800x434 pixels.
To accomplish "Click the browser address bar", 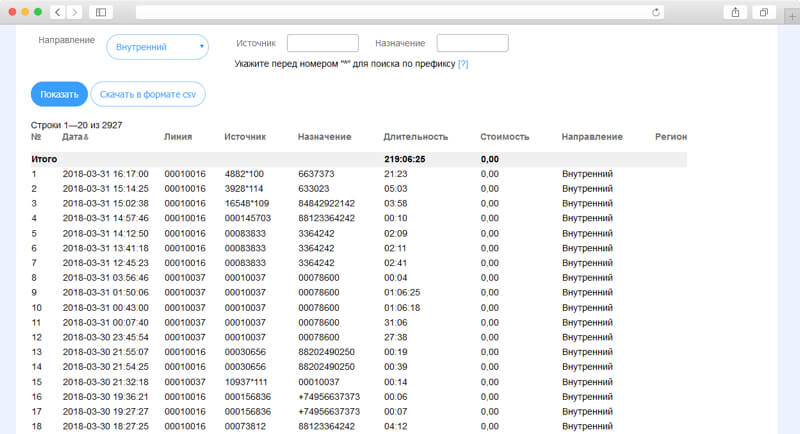I will point(401,12).
